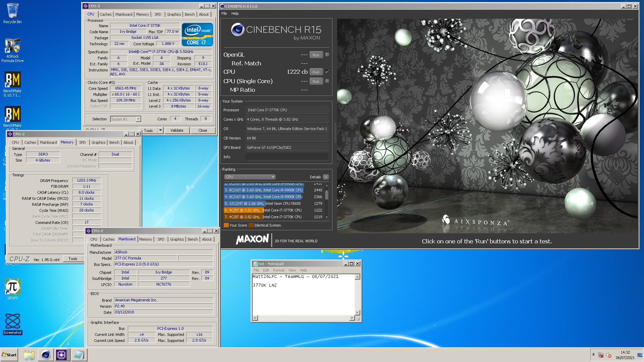644x362 pixels.
Task: Open the File menu in Notepad
Action: click(256, 270)
